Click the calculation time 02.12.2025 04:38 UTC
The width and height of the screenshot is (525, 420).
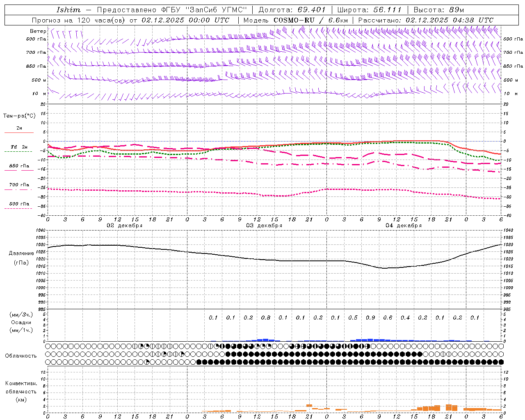tap(450, 20)
